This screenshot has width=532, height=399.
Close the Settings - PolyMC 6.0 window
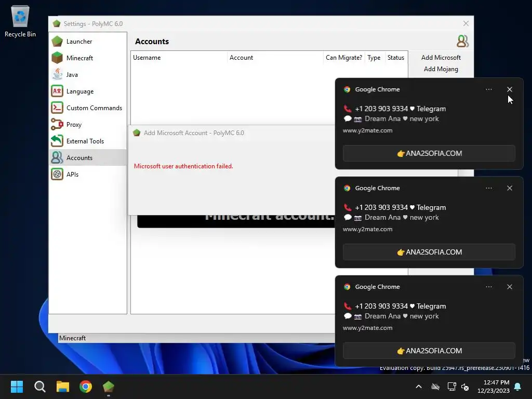pyautogui.click(x=466, y=23)
